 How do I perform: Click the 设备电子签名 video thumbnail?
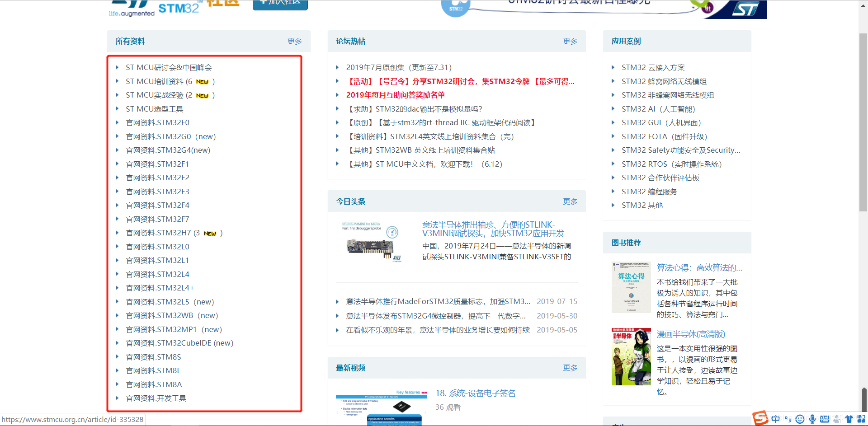(382, 407)
